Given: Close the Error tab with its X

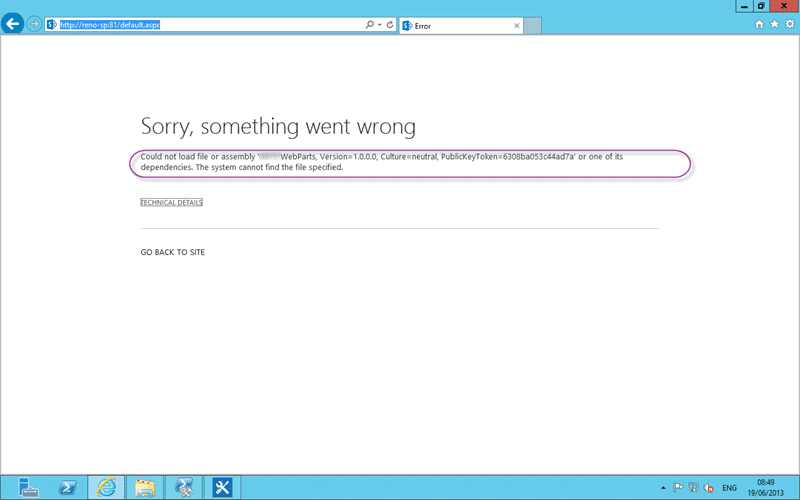Looking at the screenshot, I should point(516,26).
